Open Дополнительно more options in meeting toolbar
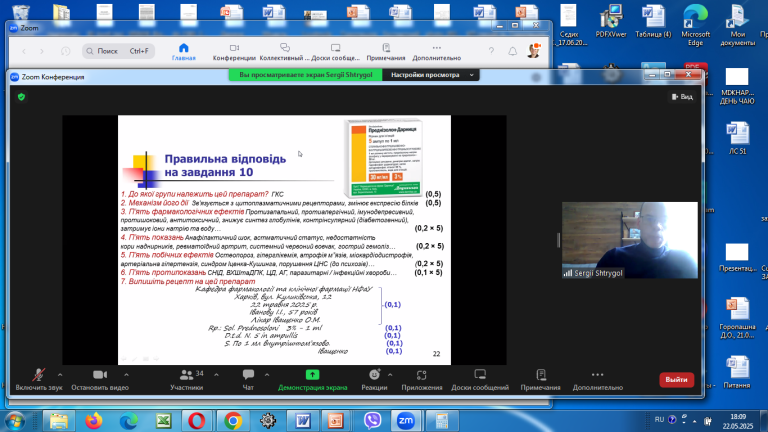The image size is (768, 432). pyautogui.click(x=598, y=380)
